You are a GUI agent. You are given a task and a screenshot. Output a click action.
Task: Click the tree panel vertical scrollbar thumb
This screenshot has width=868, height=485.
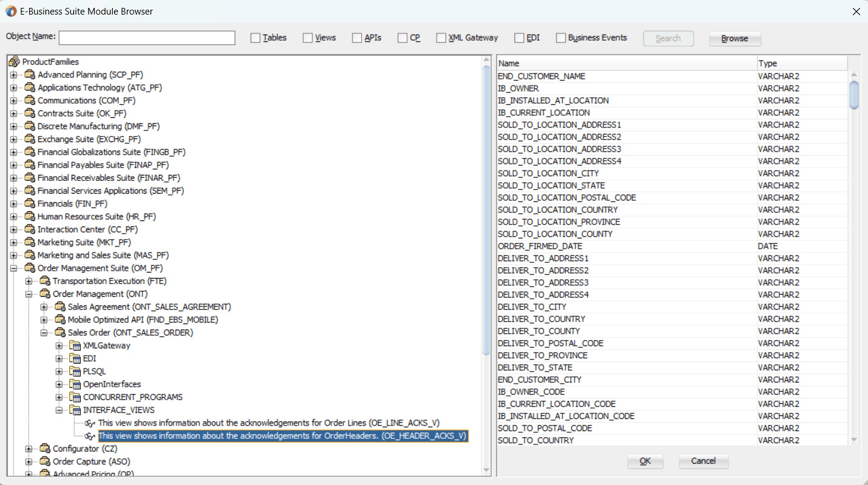coord(486,210)
